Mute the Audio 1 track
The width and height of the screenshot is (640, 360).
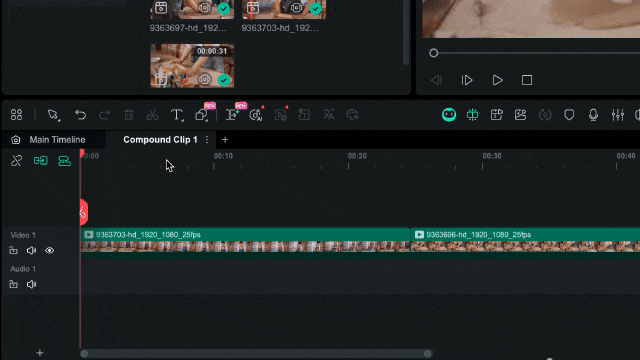(x=31, y=284)
